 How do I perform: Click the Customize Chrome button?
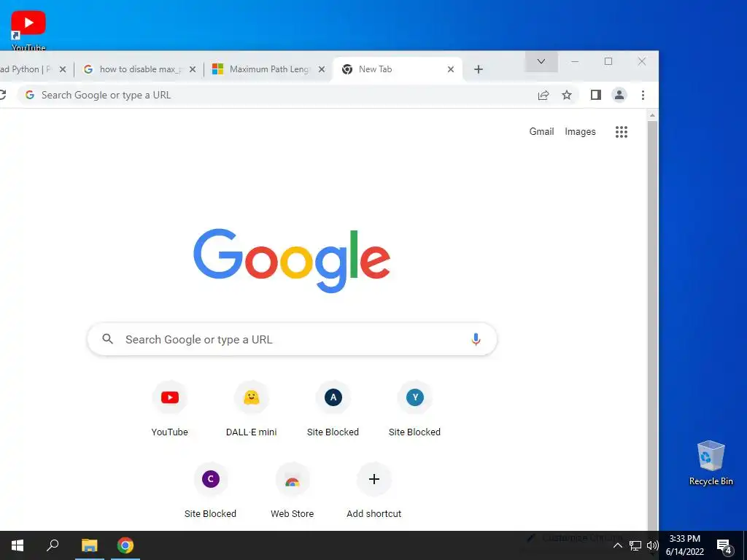[x=574, y=537]
